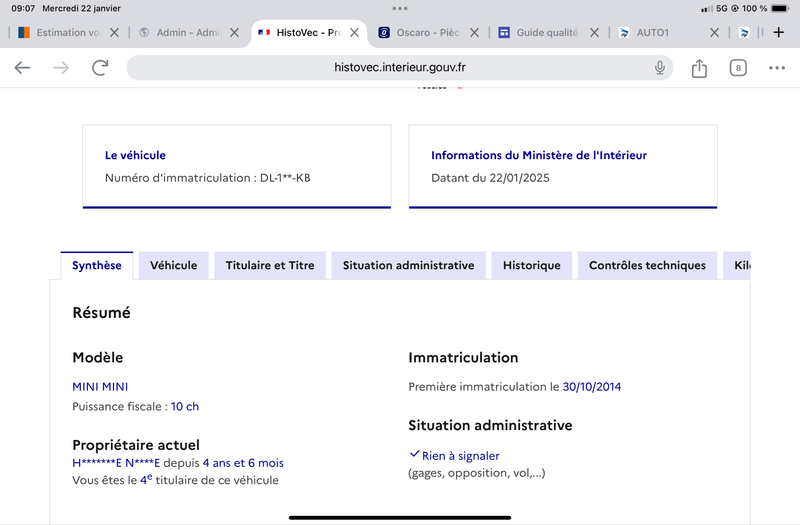This screenshot has height=525, width=800.
Task: Click the owner name H*******E N****E
Action: [x=116, y=463]
